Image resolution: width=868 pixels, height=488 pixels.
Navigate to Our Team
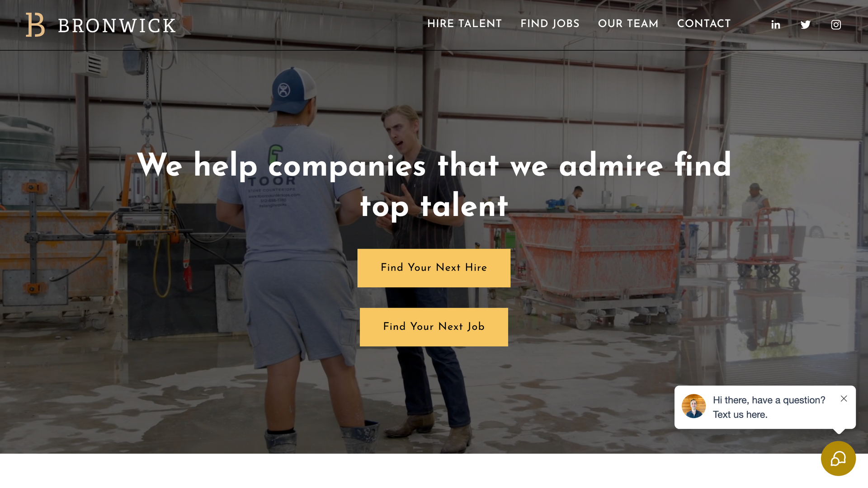click(628, 23)
